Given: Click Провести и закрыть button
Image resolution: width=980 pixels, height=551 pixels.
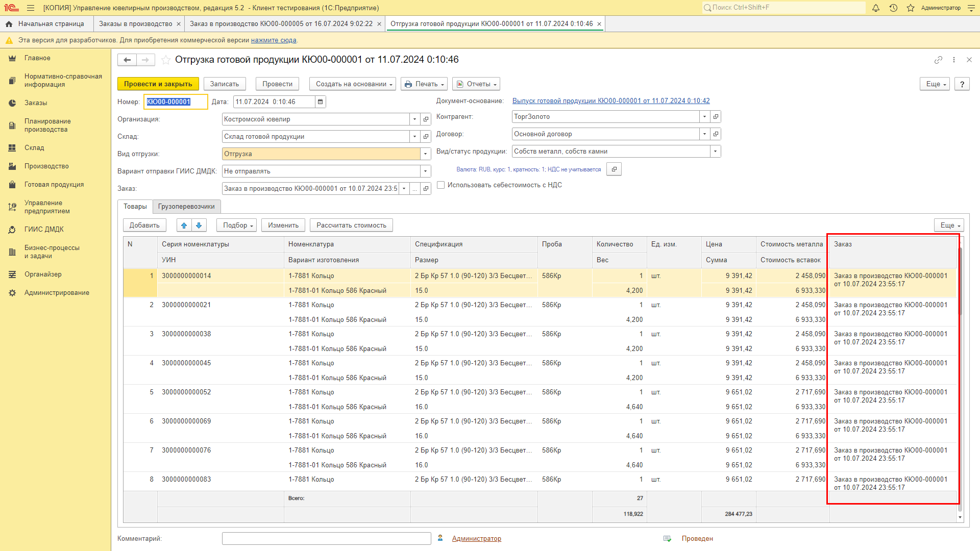Looking at the screenshot, I should point(158,84).
